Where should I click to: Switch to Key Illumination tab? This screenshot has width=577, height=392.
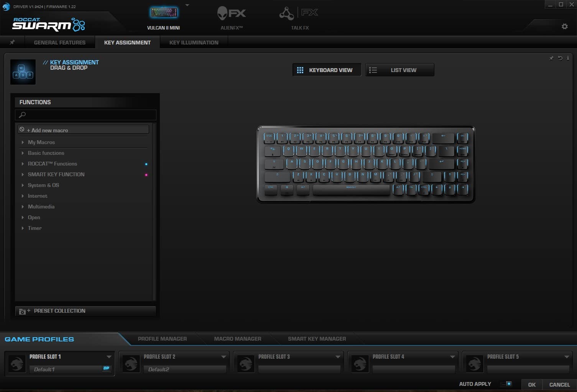[194, 43]
